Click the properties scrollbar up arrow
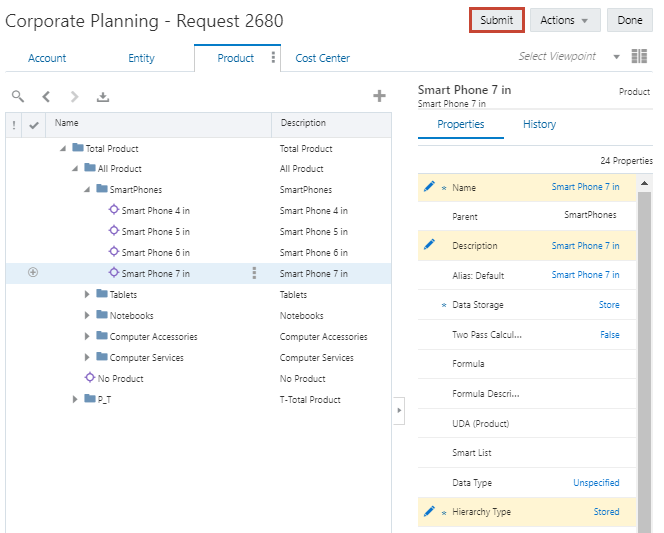This screenshot has height=533, width=664. (645, 183)
